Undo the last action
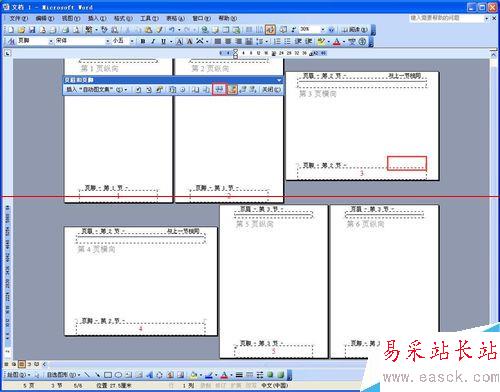 [172, 30]
